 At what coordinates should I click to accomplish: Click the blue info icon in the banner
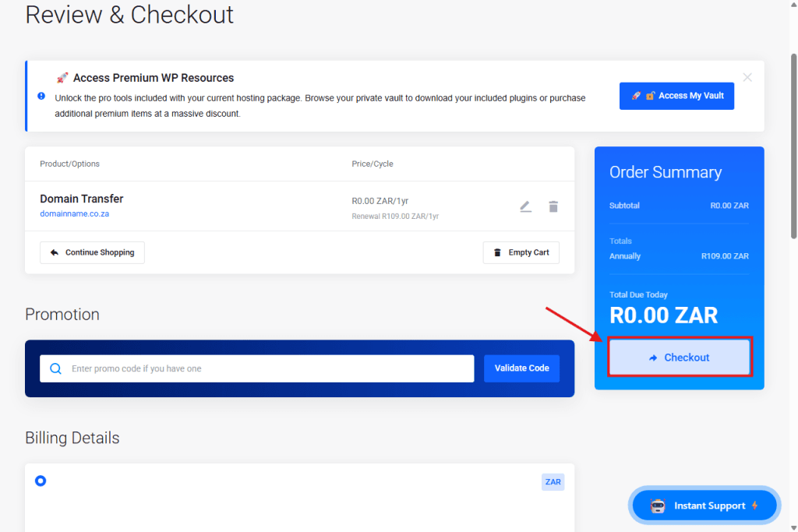coord(41,96)
